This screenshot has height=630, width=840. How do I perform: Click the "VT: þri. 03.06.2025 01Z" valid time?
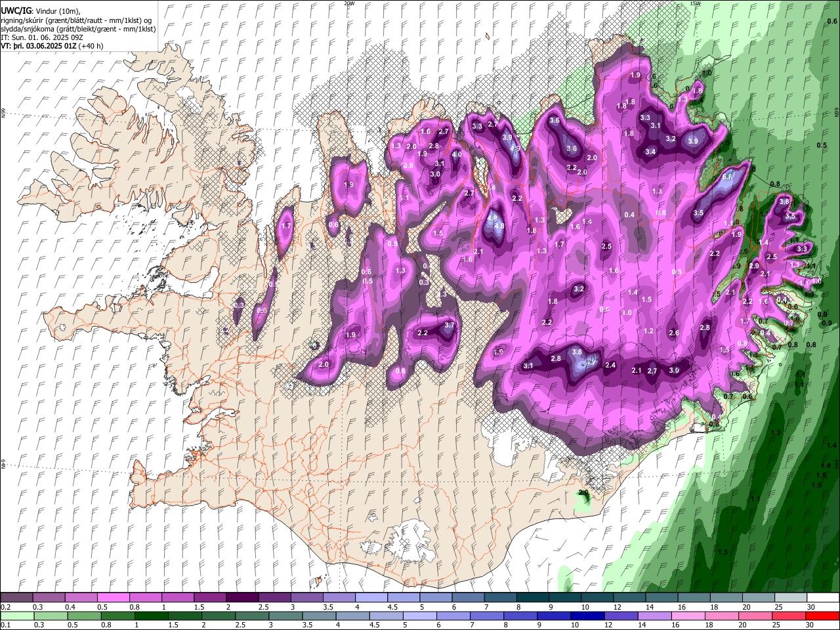(x=39, y=47)
